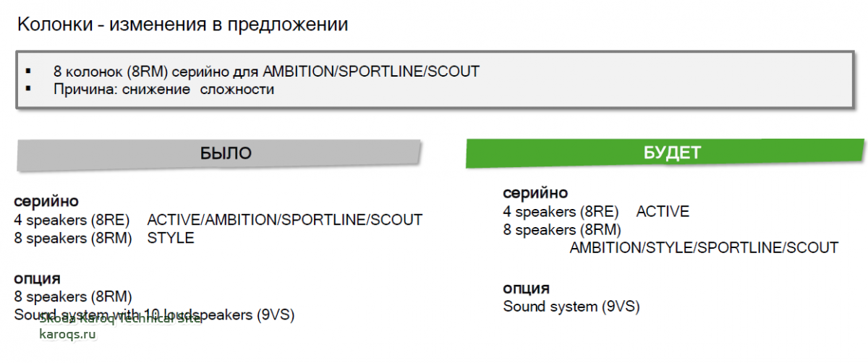Click the right серийно heading
This screenshot has height=363, width=868.
pos(535,193)
